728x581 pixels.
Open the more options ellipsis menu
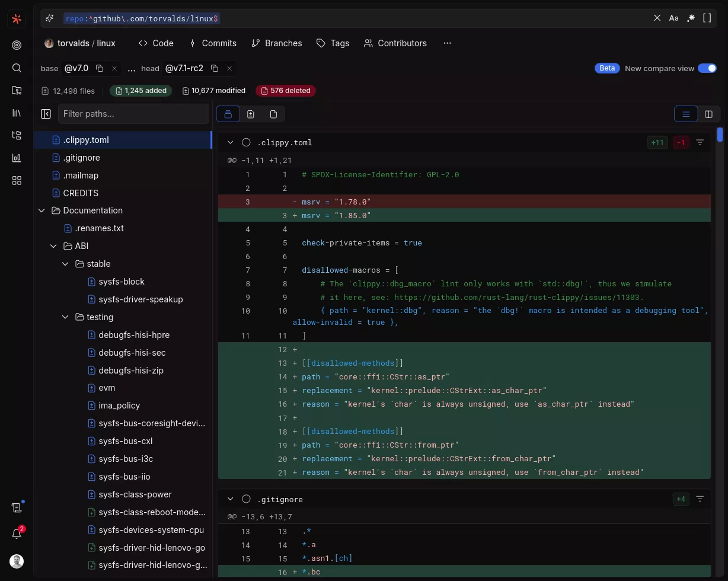(x=447, y=43)
